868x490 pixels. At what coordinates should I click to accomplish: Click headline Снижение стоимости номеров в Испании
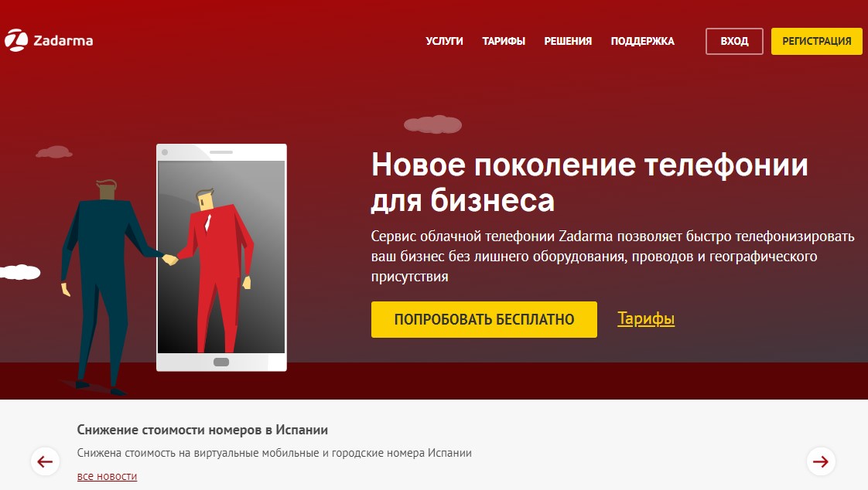(x=202, y=430)
